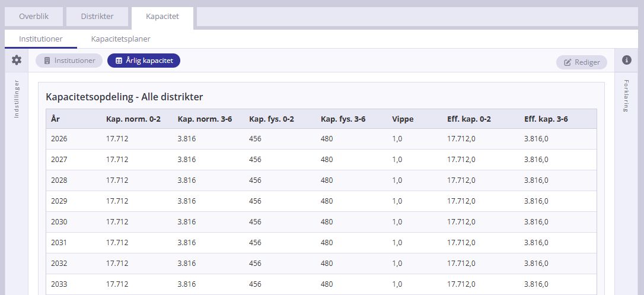Select the Kapacitet tab
This screenshot has height=295, width=644.
pos(162,17)
